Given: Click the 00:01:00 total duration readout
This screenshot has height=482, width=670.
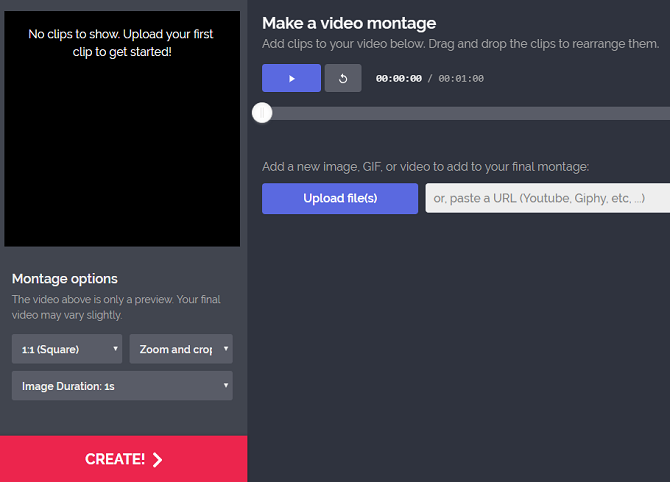Looking at the screenshot, I should 462,78.
